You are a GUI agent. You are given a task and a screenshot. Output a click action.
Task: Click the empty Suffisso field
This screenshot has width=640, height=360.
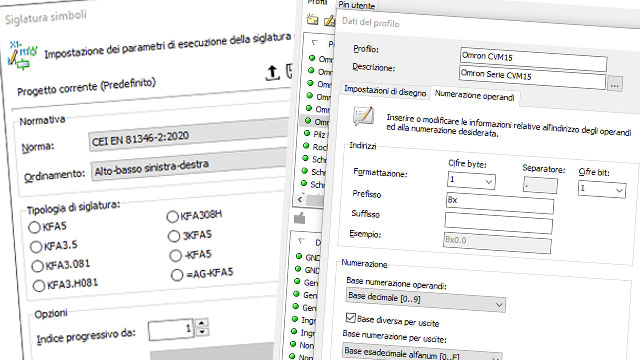coord(498,223)
